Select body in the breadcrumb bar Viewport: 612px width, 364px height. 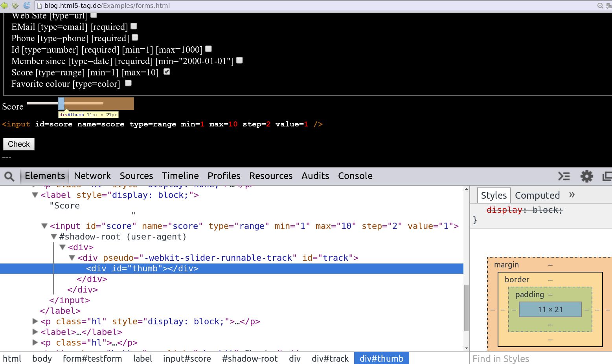[42, 359]
